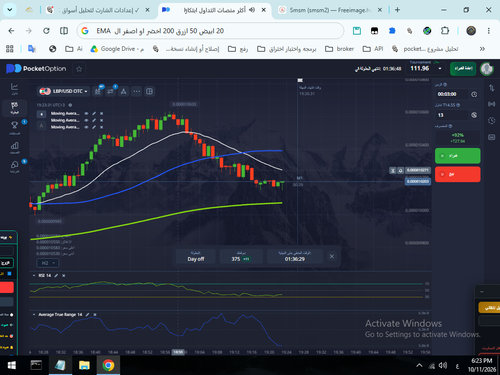Click the Day off tournament card
Viewport: 500px width, 375px height.
tap(196, 256)
